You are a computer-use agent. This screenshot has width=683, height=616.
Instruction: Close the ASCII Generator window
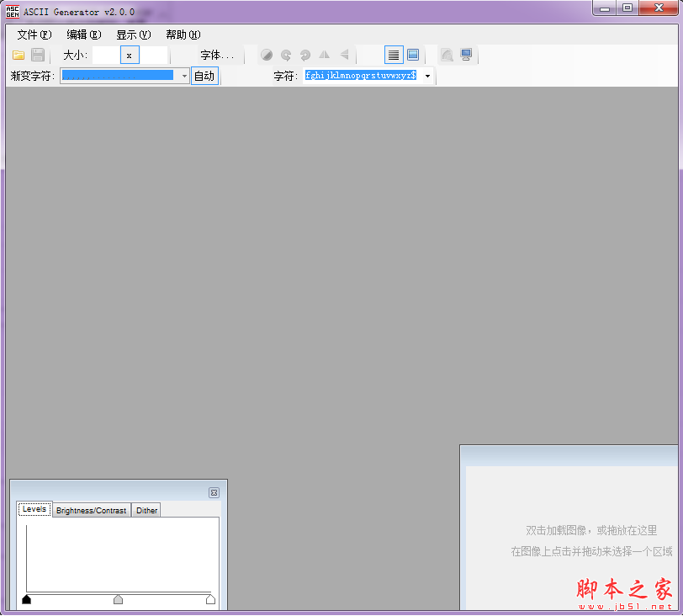(659, 8)
